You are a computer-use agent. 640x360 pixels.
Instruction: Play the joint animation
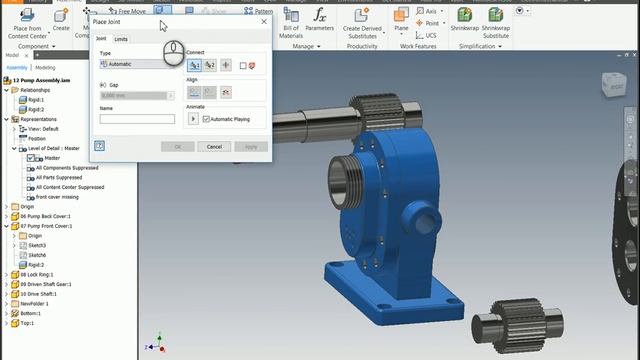click(x=193, y=119)
